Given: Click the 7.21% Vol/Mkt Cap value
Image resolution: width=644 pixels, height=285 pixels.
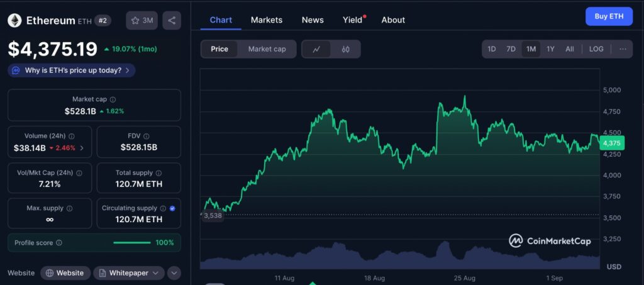Looking at the screenshot, I should pos(50,184).
